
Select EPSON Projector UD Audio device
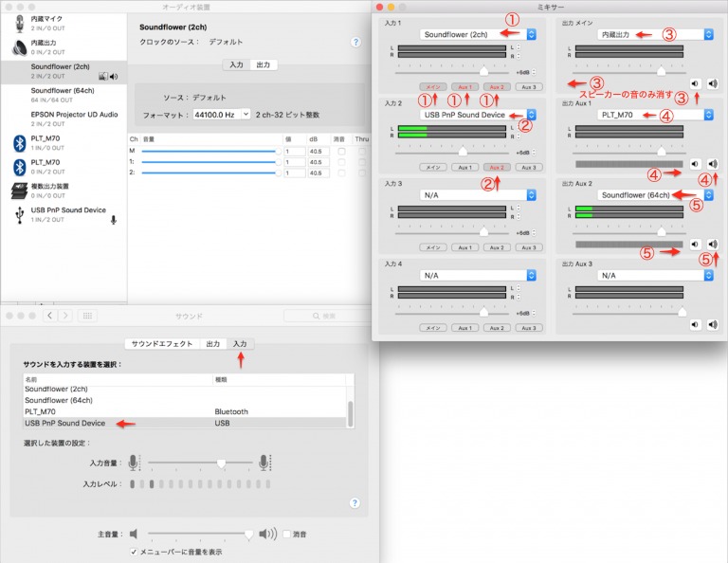pyautogui.click(x=64, y=118)
